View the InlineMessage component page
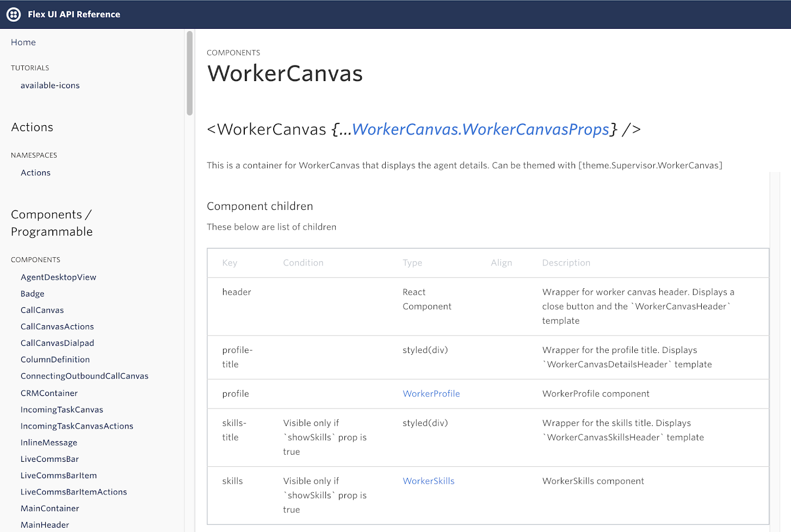 (x=48, y=442)
